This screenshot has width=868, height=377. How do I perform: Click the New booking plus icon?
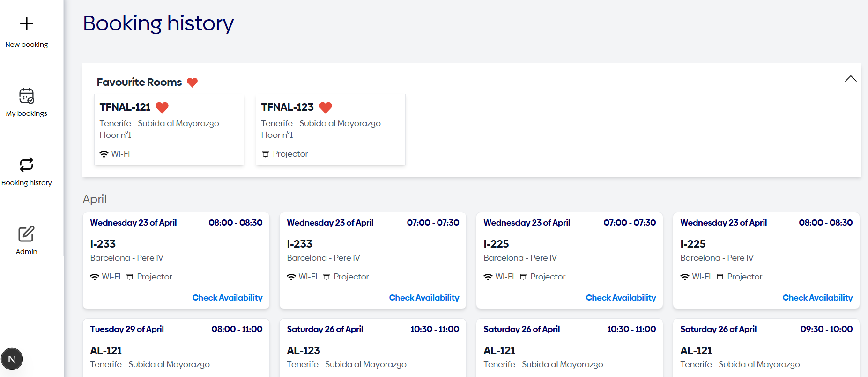(27, 23)
